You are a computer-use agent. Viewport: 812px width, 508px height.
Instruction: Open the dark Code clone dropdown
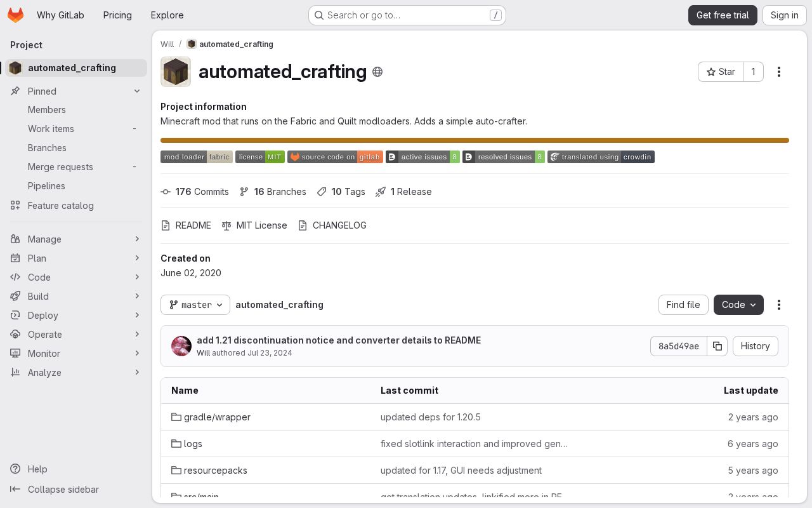(x=738, y=305)
